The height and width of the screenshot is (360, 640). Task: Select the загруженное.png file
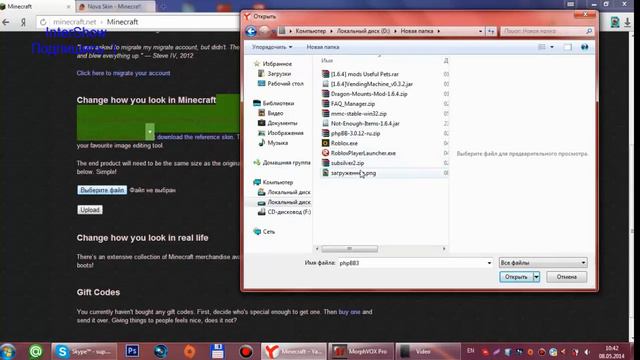pyautogui.click(x=353, y=173)
